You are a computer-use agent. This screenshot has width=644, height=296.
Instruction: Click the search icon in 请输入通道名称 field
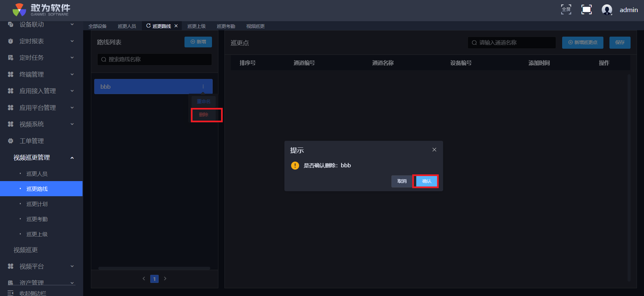point(474,43)
